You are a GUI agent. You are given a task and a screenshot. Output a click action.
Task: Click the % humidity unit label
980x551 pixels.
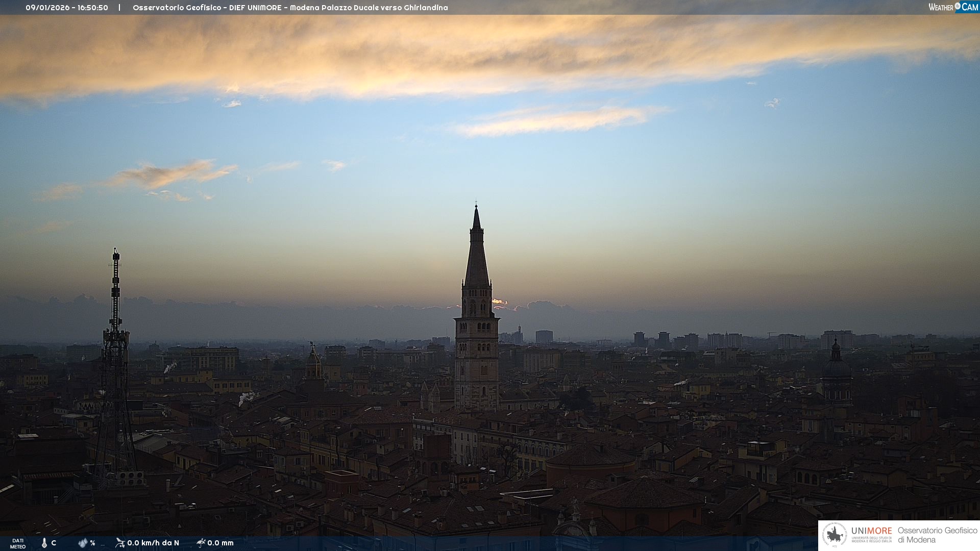pyautogui.click(x=92, y=543)
